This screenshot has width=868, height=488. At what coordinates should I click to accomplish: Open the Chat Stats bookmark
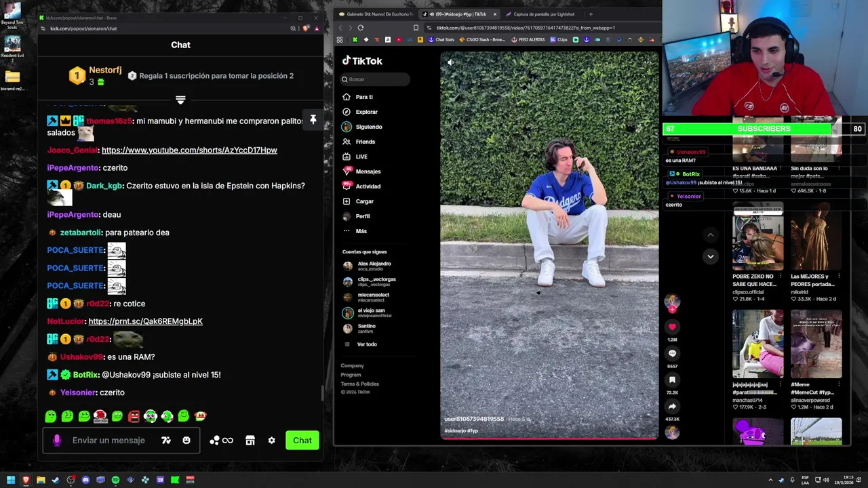point(441,40)
